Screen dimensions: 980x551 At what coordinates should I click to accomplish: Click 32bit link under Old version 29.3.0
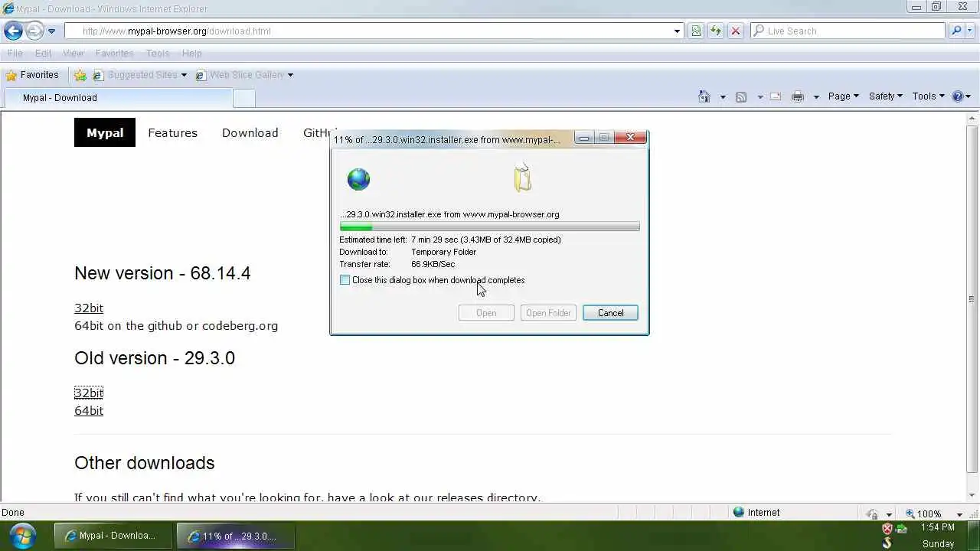(x=89, y=393)
